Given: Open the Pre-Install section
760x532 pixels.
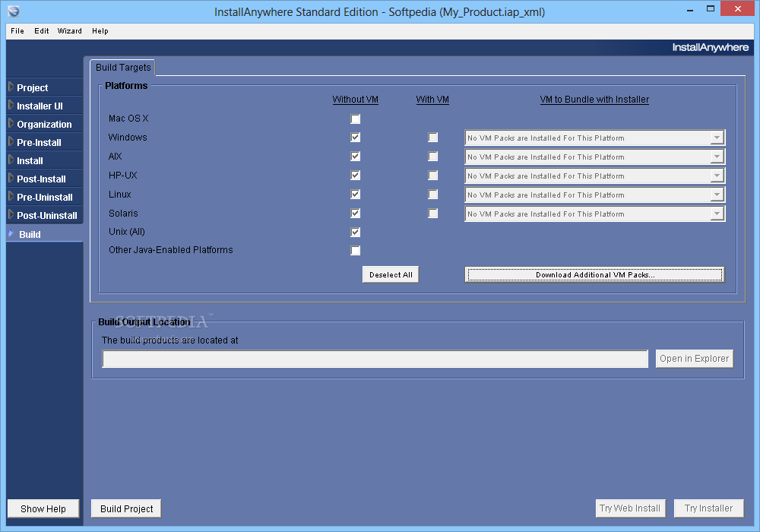Looking at the screenshot, I should [39, 142].
